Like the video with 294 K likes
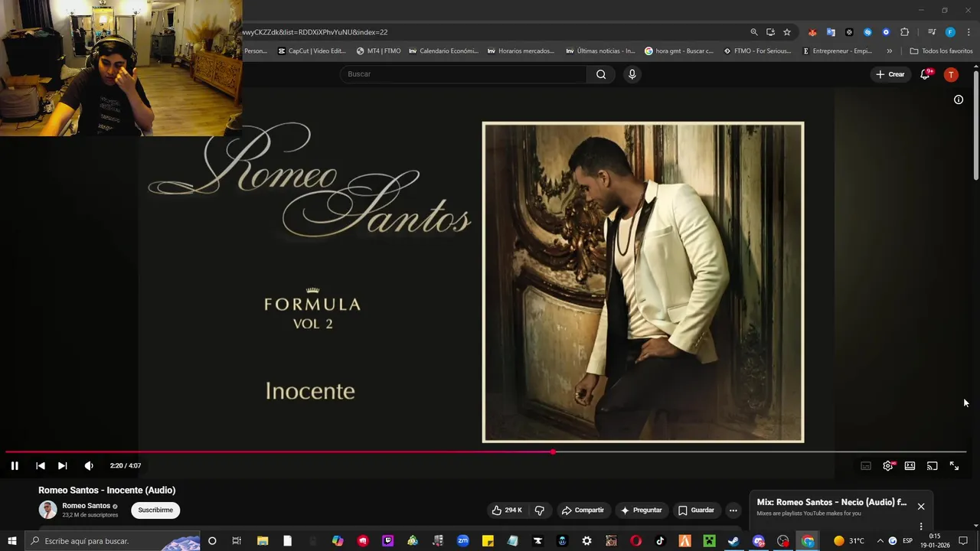This screenshot has width=980, height=551. coord(507,510)
